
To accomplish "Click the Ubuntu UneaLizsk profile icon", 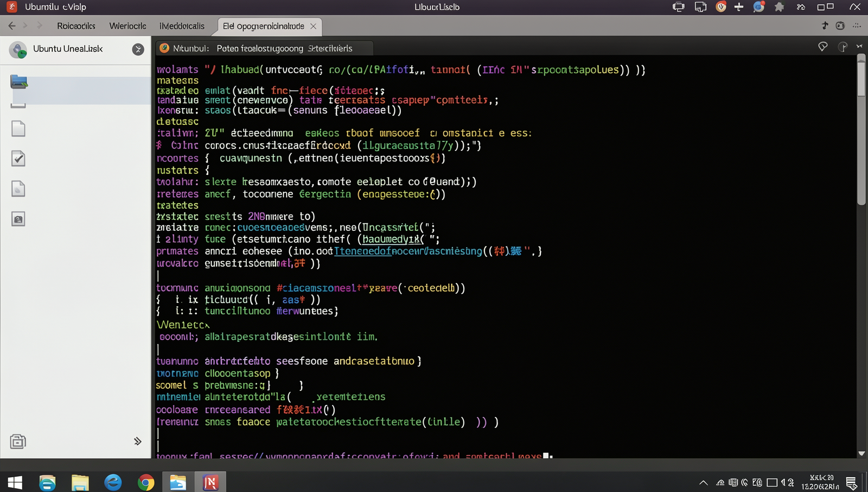I will [x=18, y=50].
